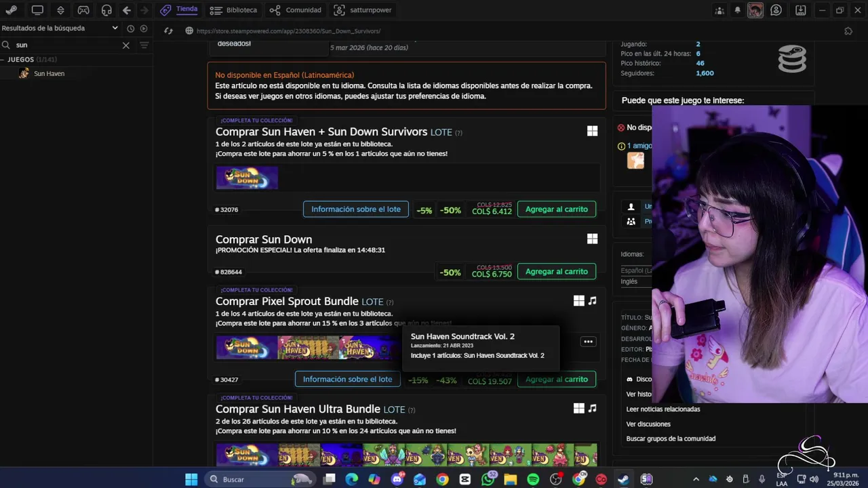
Task: Open Ver discusiones link
Action: tap(648, 424)
